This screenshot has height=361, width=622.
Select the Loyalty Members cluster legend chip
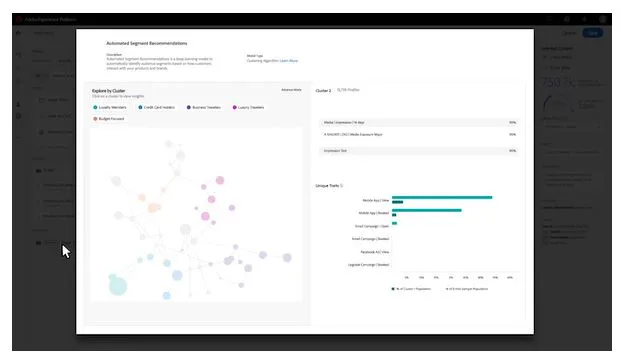[x=110, y=108]
